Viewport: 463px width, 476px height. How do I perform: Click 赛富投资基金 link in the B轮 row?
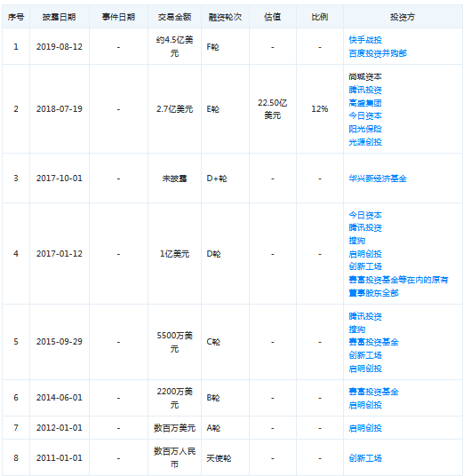pos(373,392)
